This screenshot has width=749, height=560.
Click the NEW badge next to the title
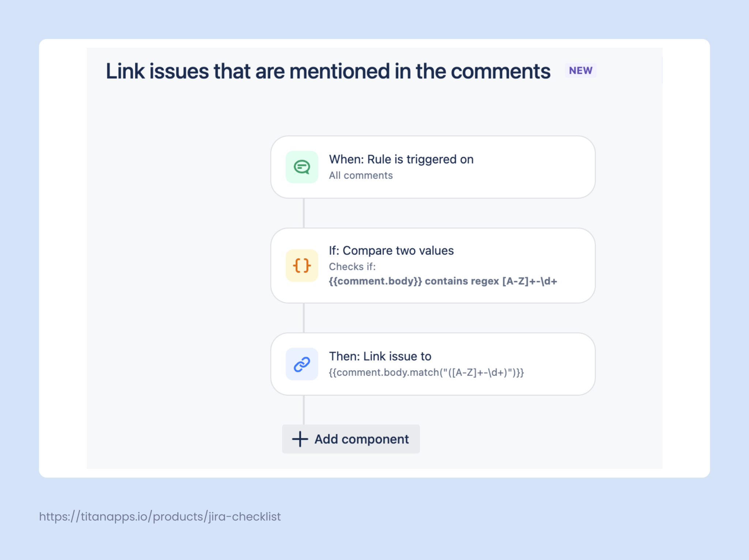[581, 71]
